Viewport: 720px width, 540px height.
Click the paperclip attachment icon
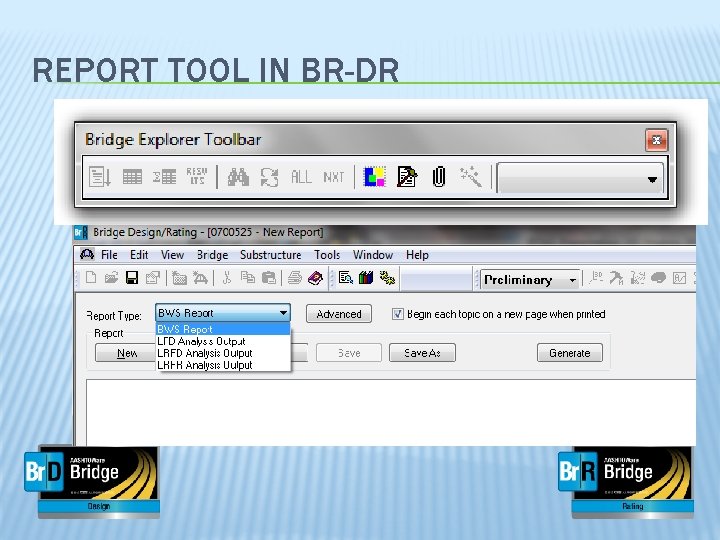pos(439,177)
